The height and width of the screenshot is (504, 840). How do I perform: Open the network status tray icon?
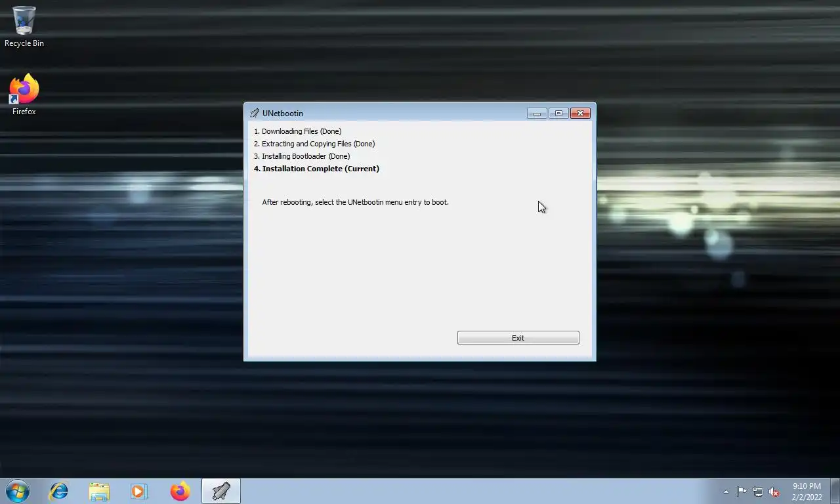point(758,492)
